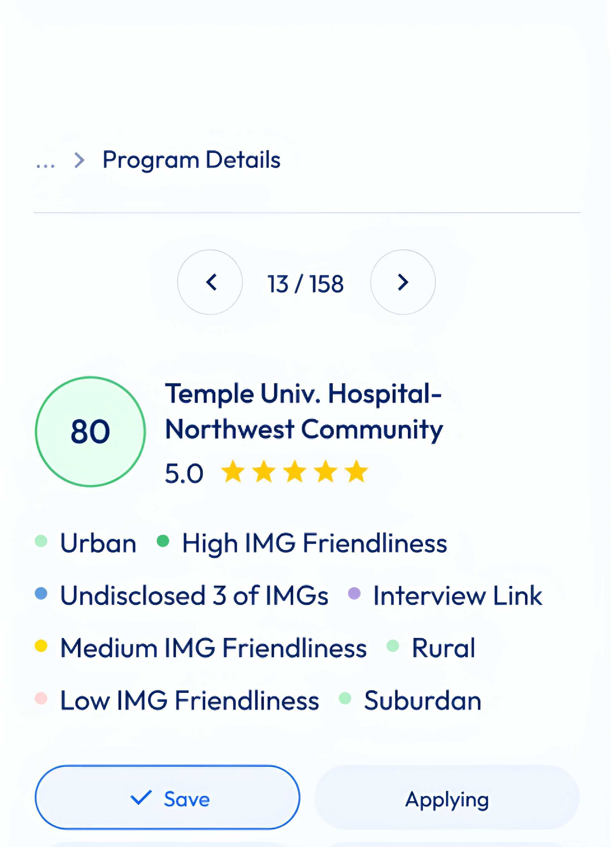Click the breadcrumb chevron arrow
The image size is (616, 847).
(x=79, y=160)
